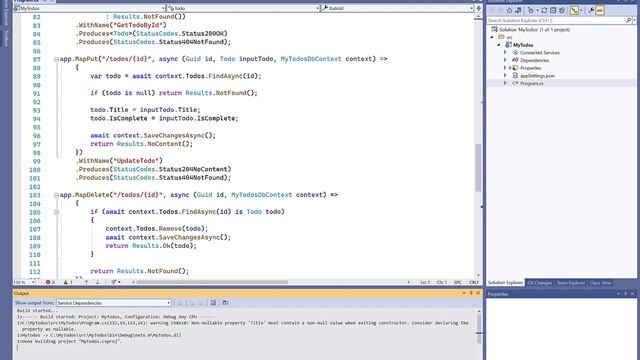Collapse the MyTodos project node

point(499,45)
